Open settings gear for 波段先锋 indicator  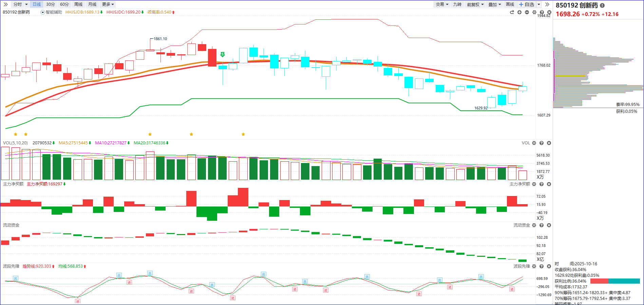coord(534,266)
